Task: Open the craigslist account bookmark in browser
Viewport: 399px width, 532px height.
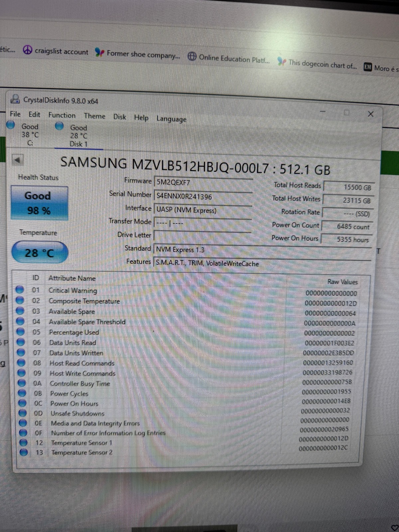Action: tap(56, 51)
